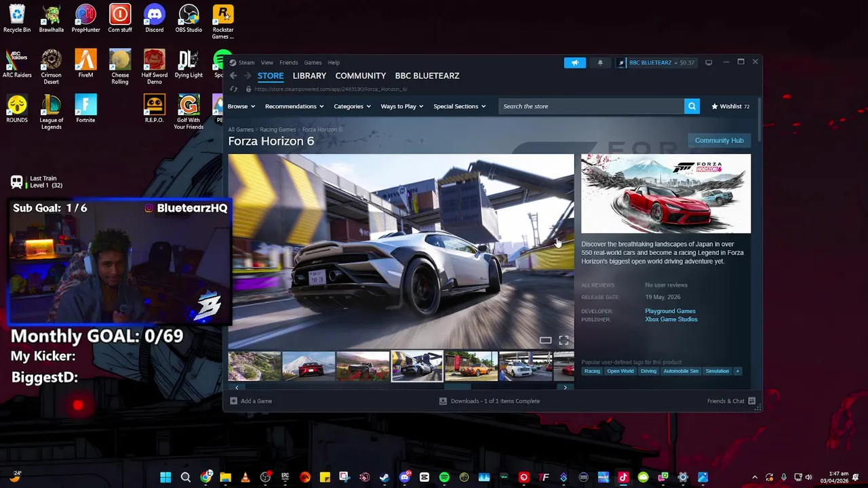Toggle fullscreen on the media viewer
Viewport: 868px width, 488px height.
pyautogui.click(x=564, y=340)
